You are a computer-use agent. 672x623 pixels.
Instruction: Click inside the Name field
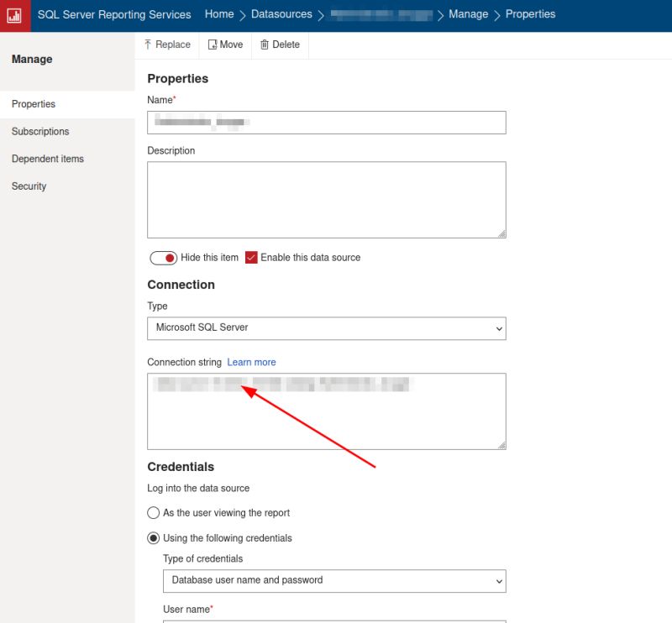[326, 123]
